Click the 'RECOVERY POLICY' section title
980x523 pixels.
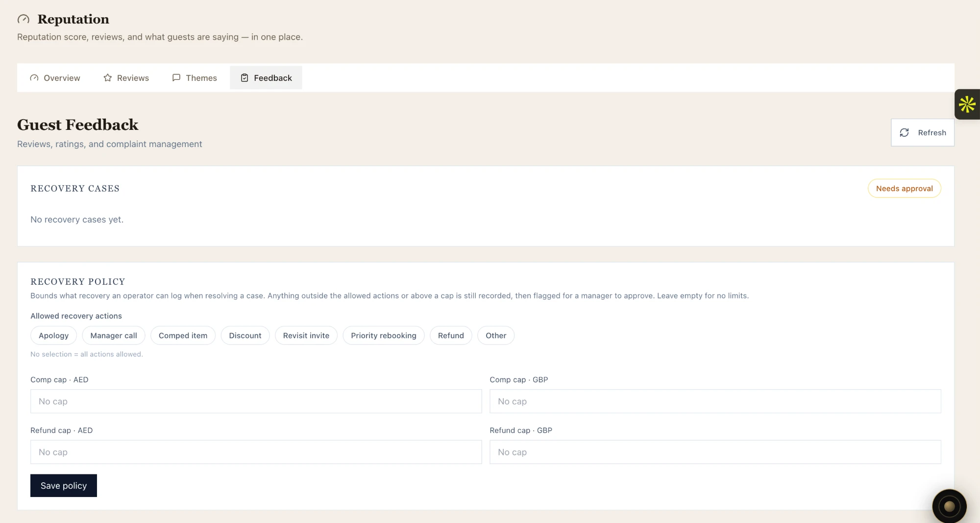78,282
